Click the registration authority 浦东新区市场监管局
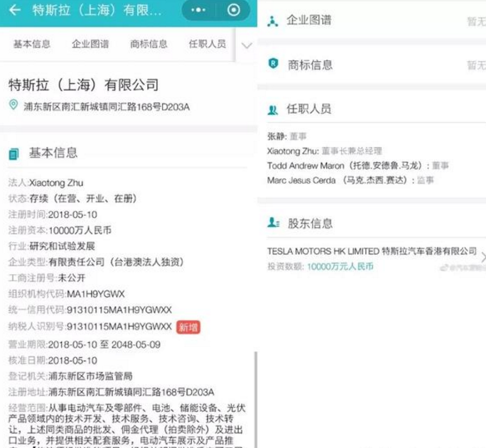 [90, 376]
